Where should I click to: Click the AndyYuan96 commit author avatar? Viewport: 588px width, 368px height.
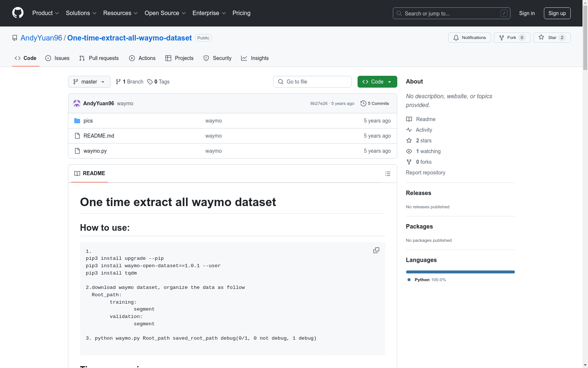pos(77,103)
